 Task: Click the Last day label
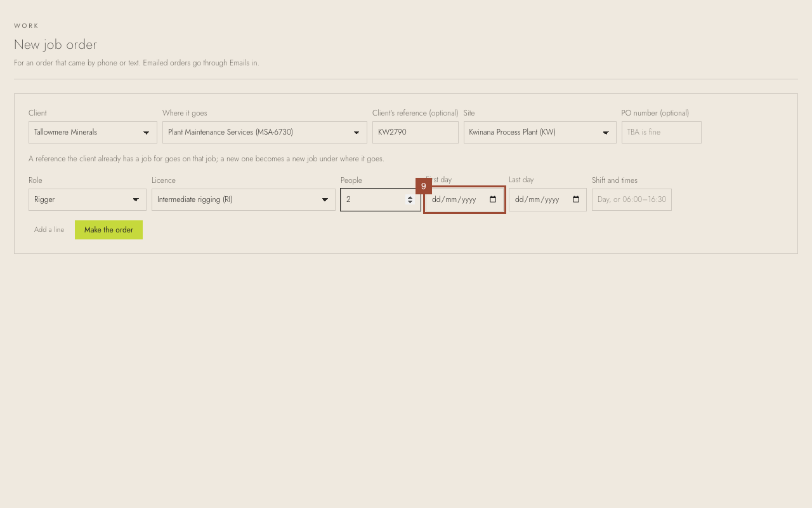point(521,180)
